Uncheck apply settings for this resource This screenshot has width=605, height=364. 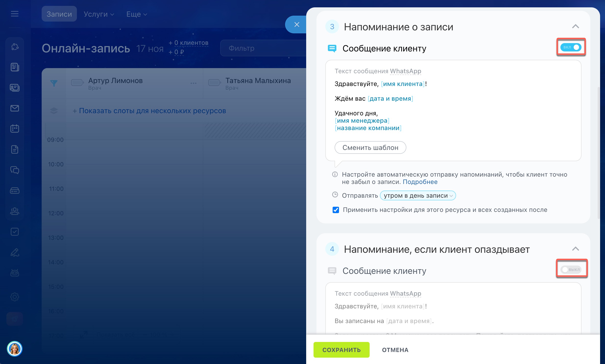[336, 210]
